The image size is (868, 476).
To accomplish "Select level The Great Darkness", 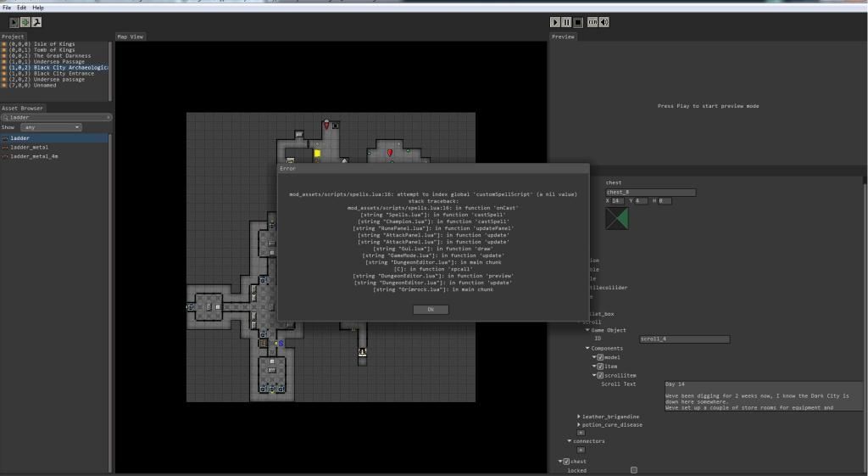I will (54, 56).
